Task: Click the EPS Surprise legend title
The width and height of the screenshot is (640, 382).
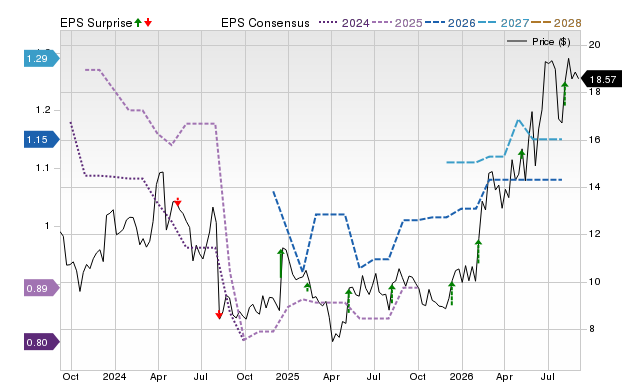Action: coord(96,23)
